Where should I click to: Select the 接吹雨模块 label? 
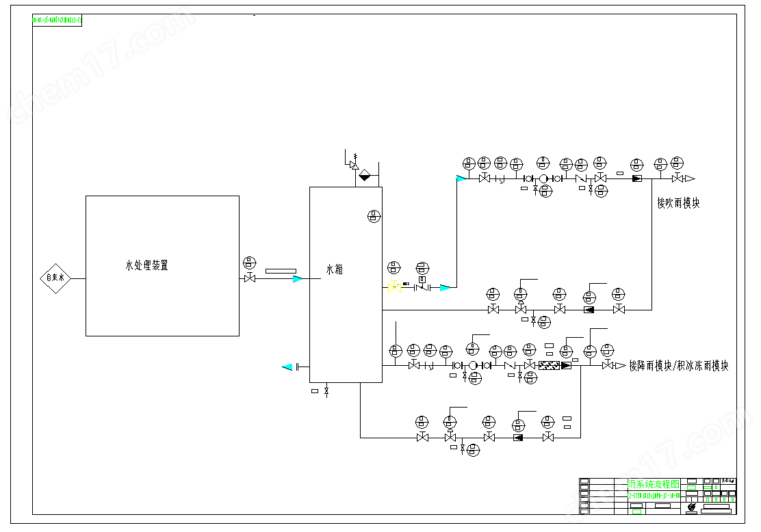pyautogui.click(x=678, y=203)
